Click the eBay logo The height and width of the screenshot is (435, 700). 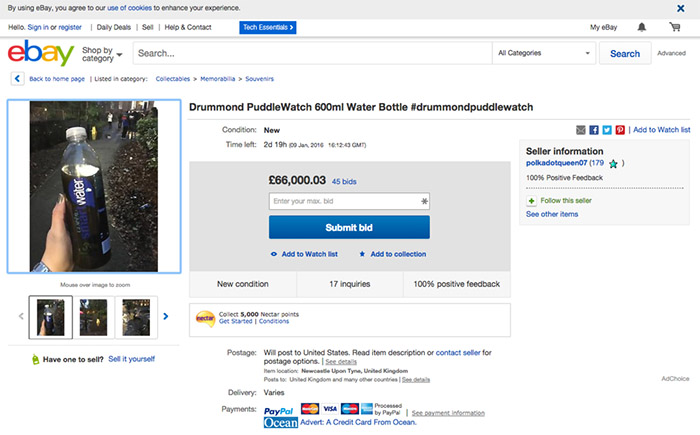click(39, 53)
